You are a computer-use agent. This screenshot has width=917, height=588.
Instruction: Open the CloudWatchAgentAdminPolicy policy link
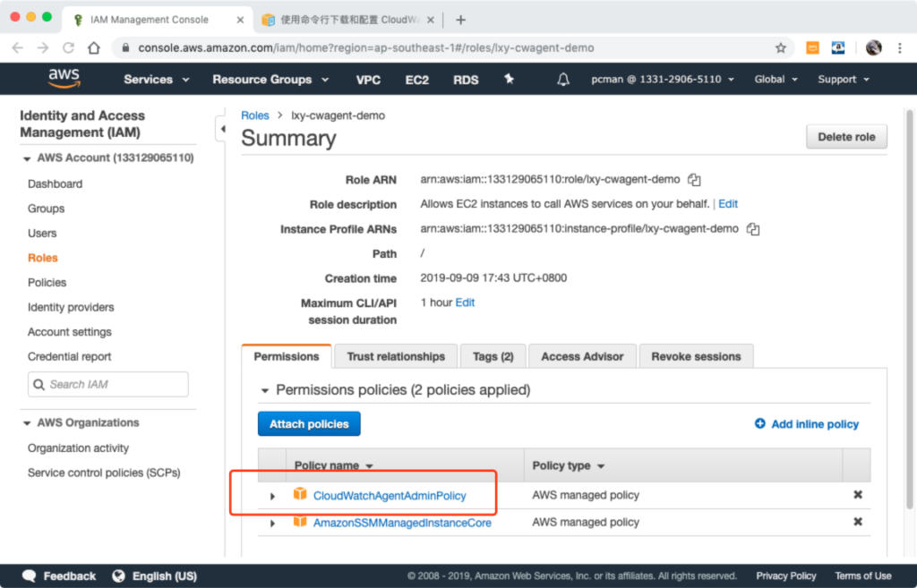[x=390, y=496]
